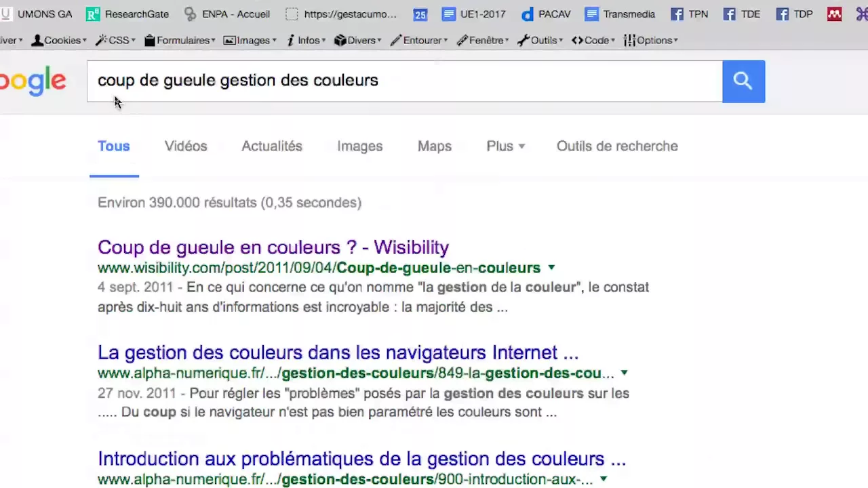This screenshot has height=488, width=868.
Task: Open the Divers toolbar menu
Action: (x=358, y=40)
